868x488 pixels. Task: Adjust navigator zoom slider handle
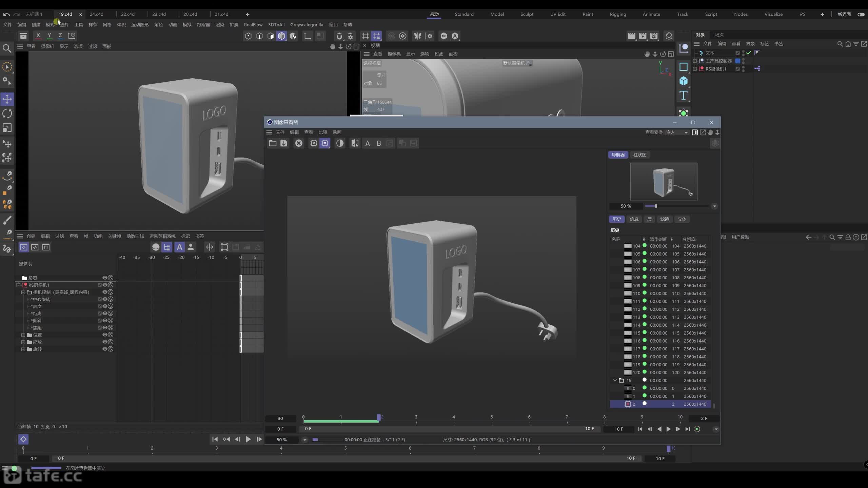pos(656,206)
